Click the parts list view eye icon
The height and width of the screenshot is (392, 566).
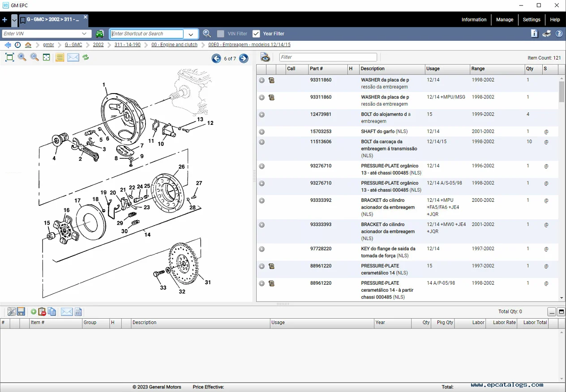coord(265,57)
